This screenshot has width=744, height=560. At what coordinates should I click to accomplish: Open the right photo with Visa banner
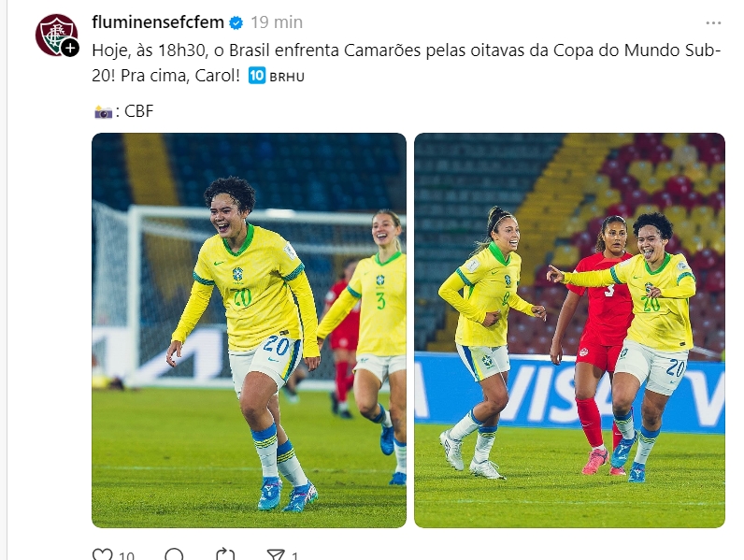click(569, 330)
